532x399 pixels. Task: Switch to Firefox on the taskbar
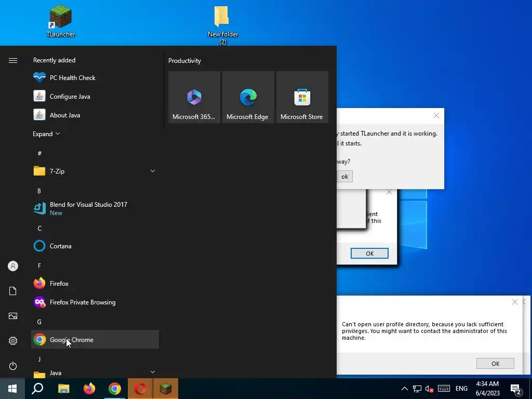89,389
